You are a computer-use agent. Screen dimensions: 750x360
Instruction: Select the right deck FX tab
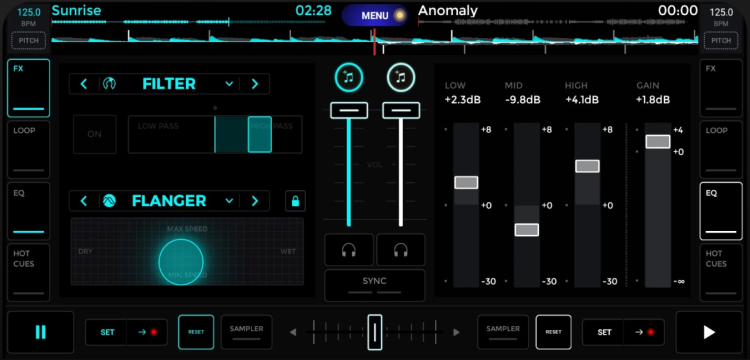(x=721, y=88)
